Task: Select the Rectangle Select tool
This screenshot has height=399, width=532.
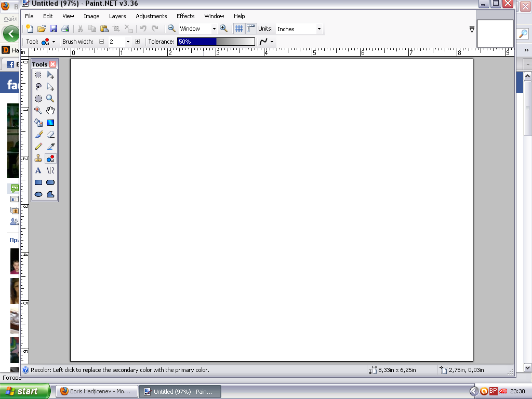Action: click(x=38, y=75)
